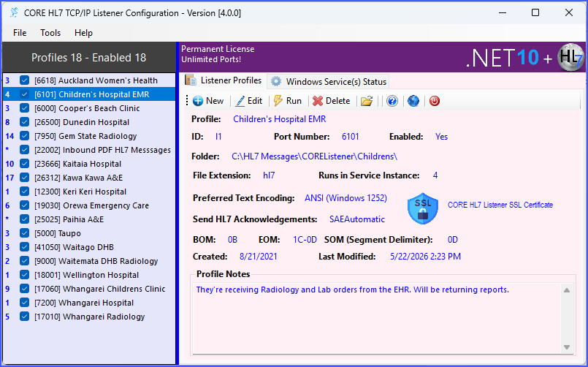The image size is (588, 367).
Task: Click ANSI (Windows 1252) encoding value
Action: point(345,198)
